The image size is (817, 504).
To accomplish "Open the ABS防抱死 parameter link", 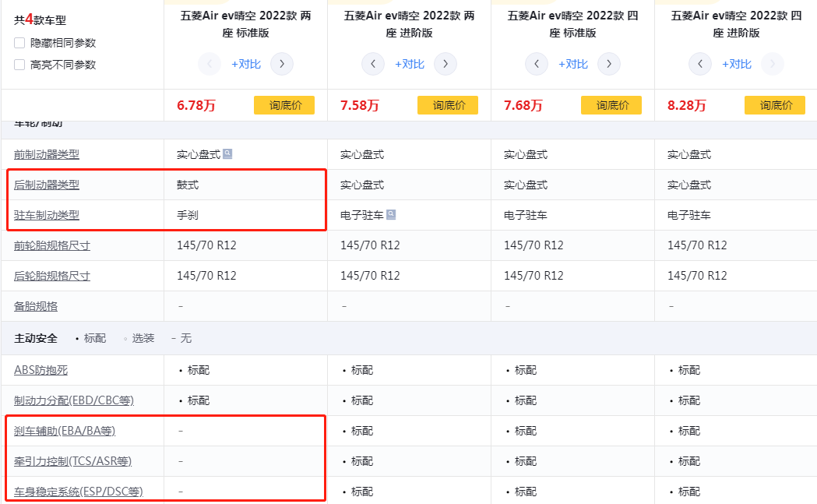I will (x=40, y=370).
